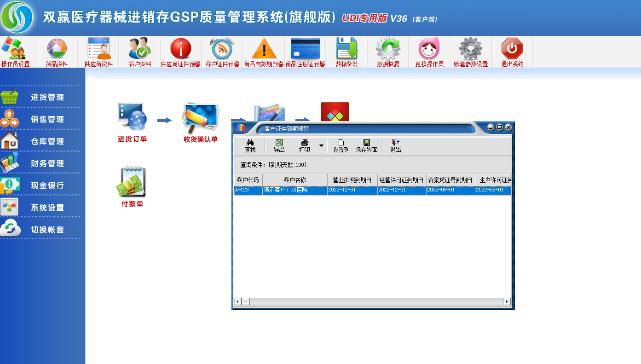Open 供应商证件预警 supplier certificate warning
The height and width of the screenshot is (364, 641).
180,52
